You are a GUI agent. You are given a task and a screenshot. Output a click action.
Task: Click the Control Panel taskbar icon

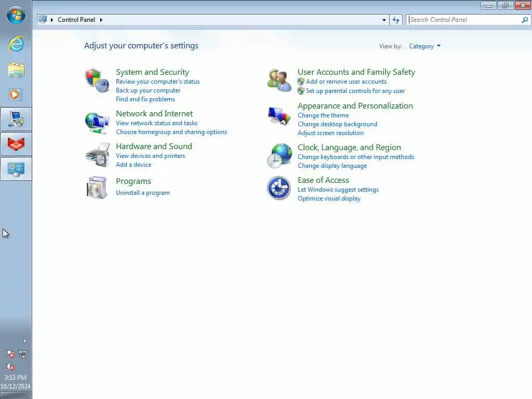[16, 169]
